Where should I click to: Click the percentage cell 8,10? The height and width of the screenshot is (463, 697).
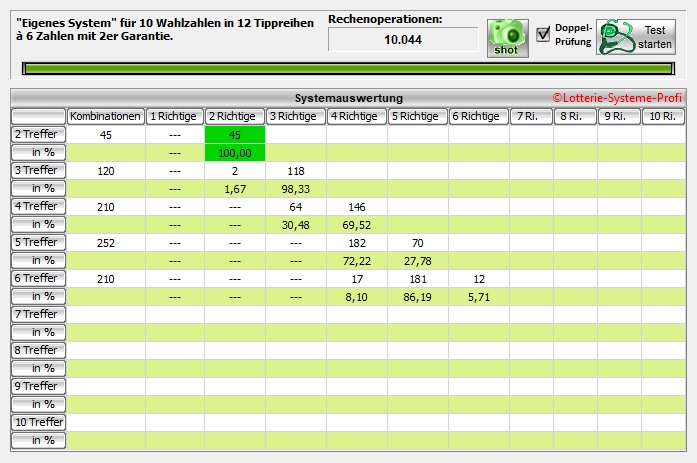[357, 297]
